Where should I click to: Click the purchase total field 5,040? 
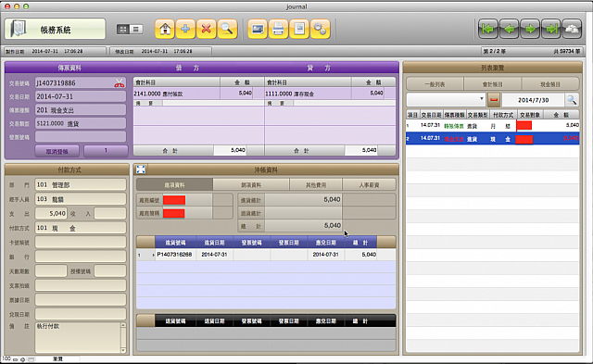pos(303,199)
